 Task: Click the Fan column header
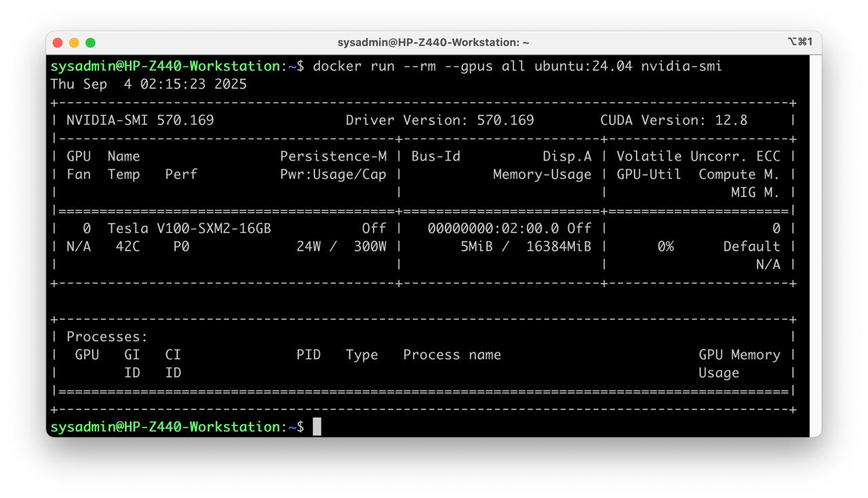point(79,175)
